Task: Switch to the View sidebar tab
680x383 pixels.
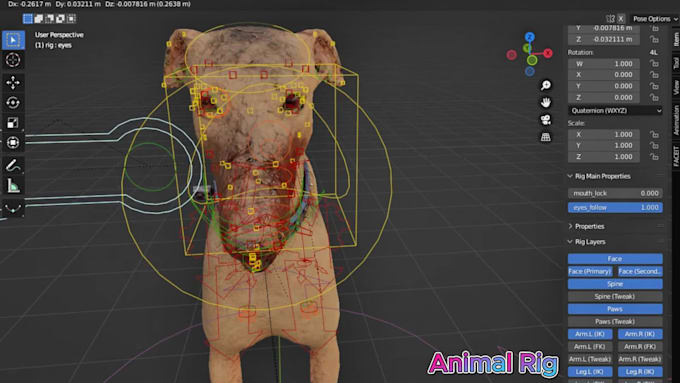Action: pos(676,88)
